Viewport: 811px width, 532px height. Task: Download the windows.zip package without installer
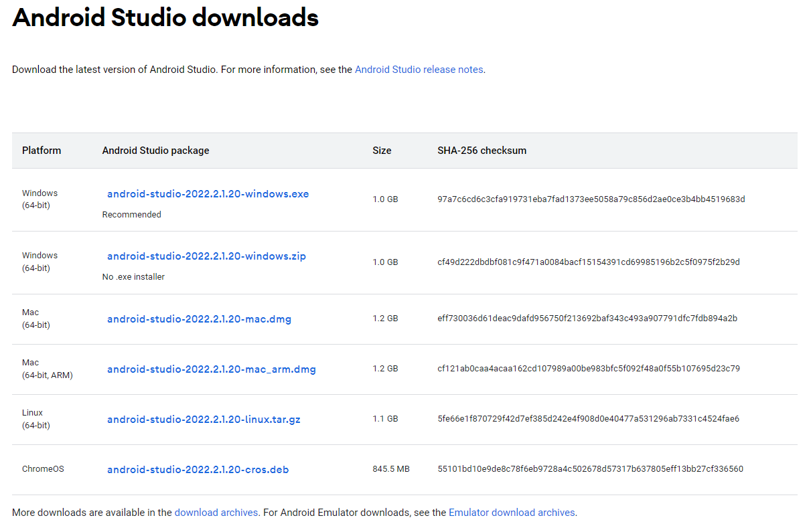[206, 256]
